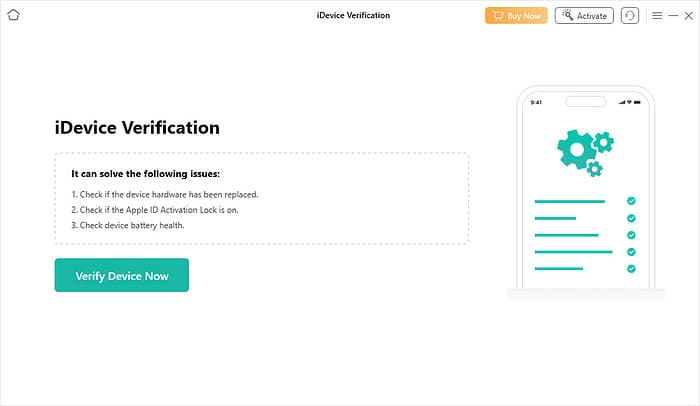Open the hamburger menu
700x406 pixels.
[657, 16]
